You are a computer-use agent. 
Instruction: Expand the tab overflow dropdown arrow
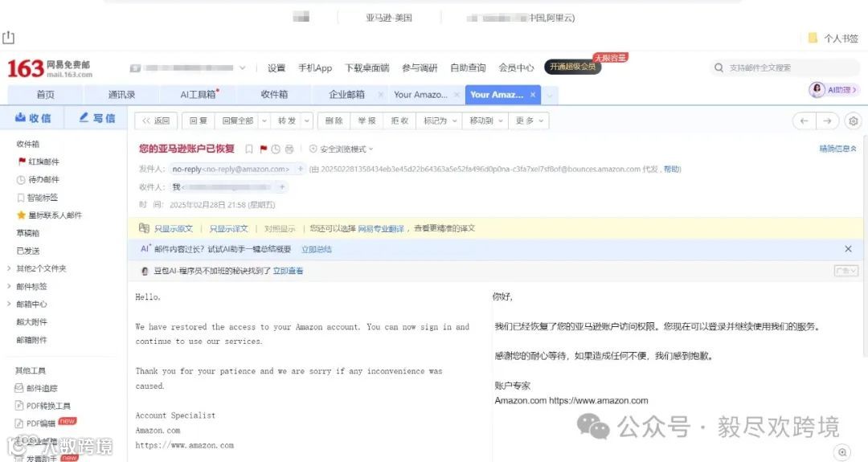[550, 95]
